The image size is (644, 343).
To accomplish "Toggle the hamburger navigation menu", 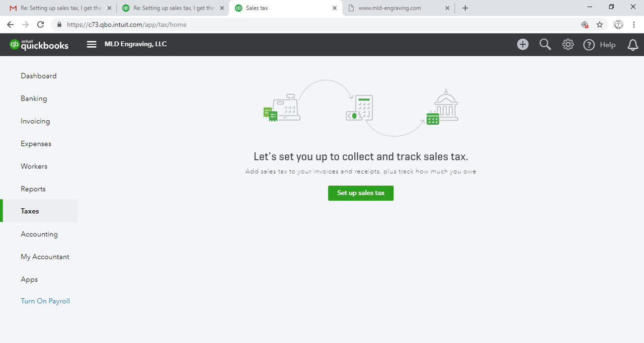I will pos(92,44).
